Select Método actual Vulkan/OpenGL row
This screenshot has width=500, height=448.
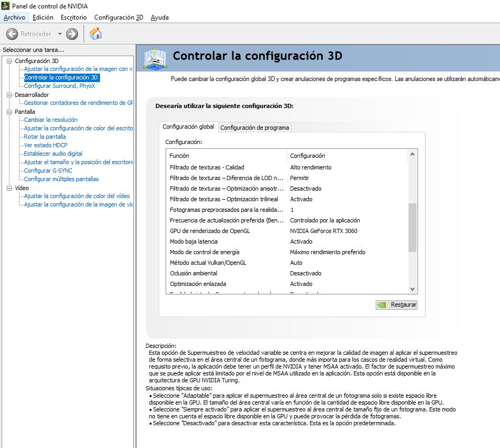coord(287,263)
